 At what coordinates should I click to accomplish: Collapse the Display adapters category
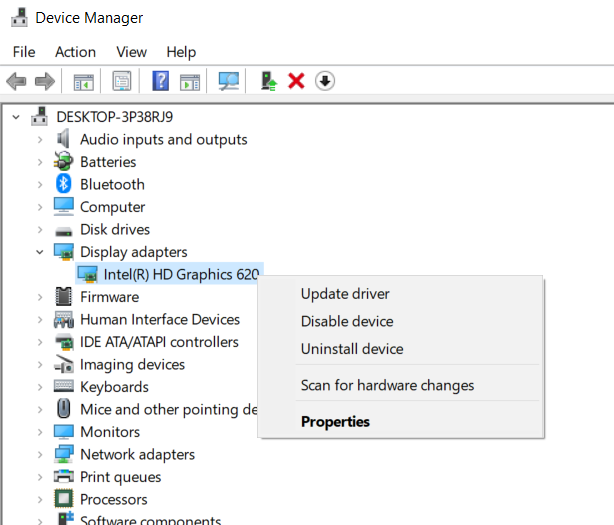click(x=40, y=252)
